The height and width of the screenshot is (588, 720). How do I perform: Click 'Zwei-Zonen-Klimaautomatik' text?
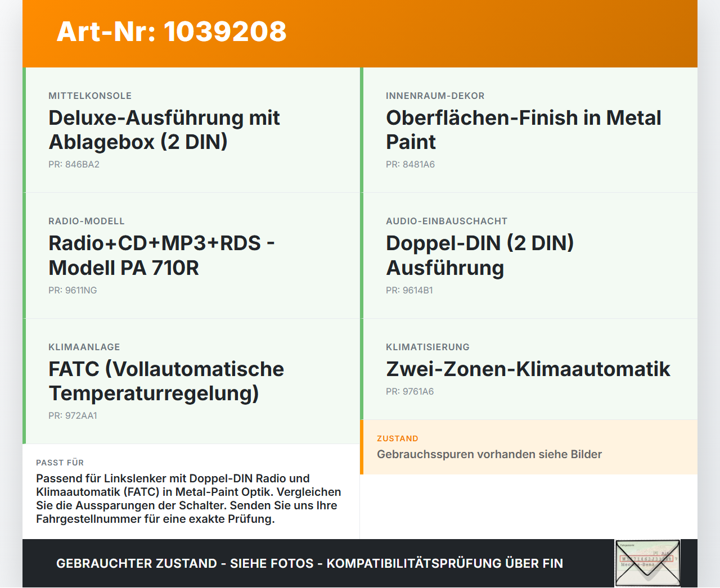[x=528, y=369]
